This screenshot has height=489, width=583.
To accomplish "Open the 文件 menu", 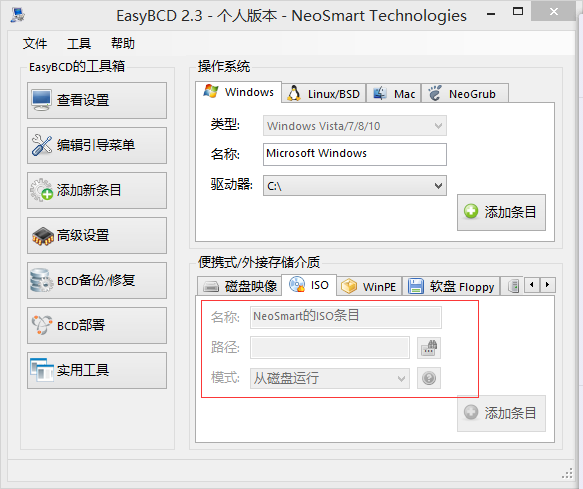I will pyautogui.click(x=35, y=44).
